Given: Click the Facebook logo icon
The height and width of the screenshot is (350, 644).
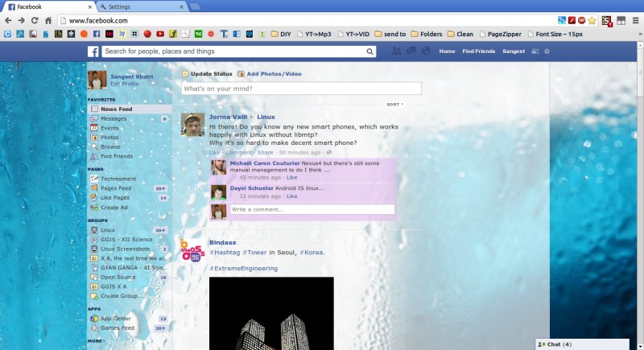Looking at the screenshot, I should tap(93, 51).
